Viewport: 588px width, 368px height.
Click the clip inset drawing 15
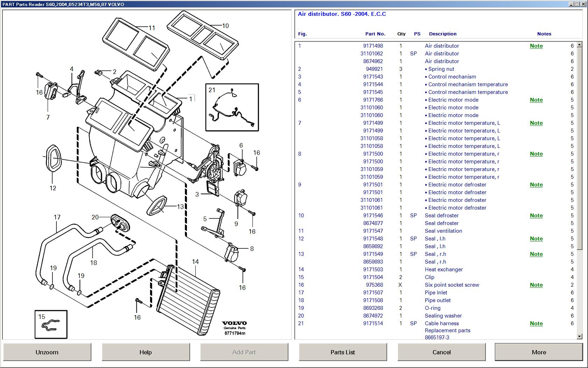pyautogui.click(x=51, y=325)
